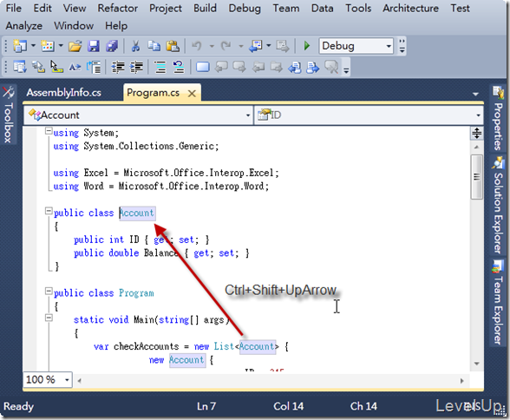Open the Build menu

[205, 8]
